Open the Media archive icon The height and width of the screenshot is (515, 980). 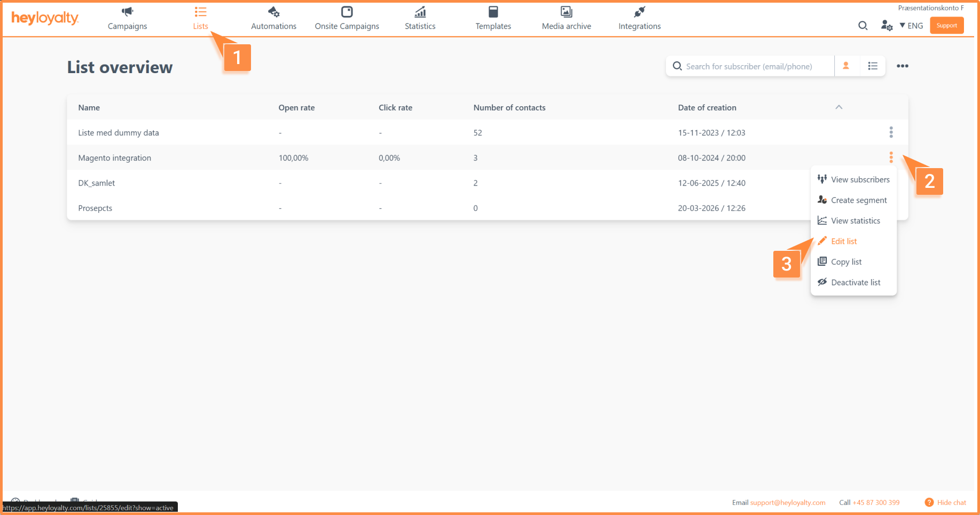(566, 12)
